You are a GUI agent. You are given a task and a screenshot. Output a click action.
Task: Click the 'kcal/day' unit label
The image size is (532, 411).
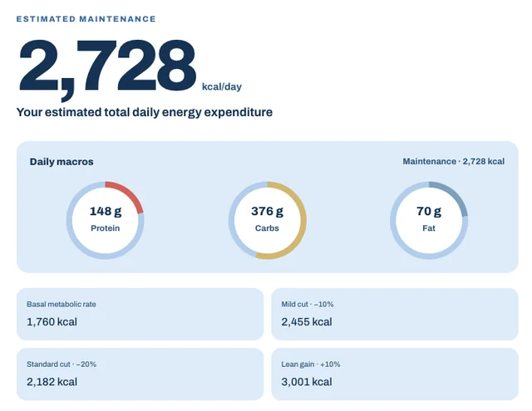coord(222,86)
